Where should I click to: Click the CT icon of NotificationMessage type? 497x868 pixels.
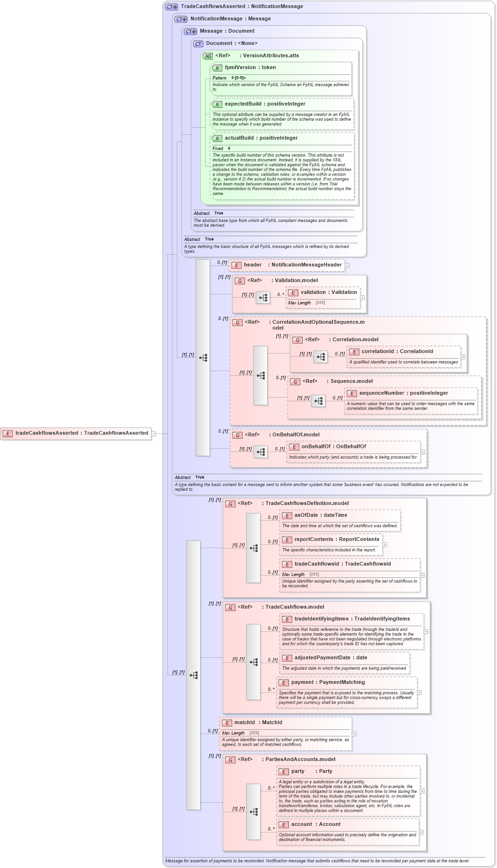tap(181, 19)
